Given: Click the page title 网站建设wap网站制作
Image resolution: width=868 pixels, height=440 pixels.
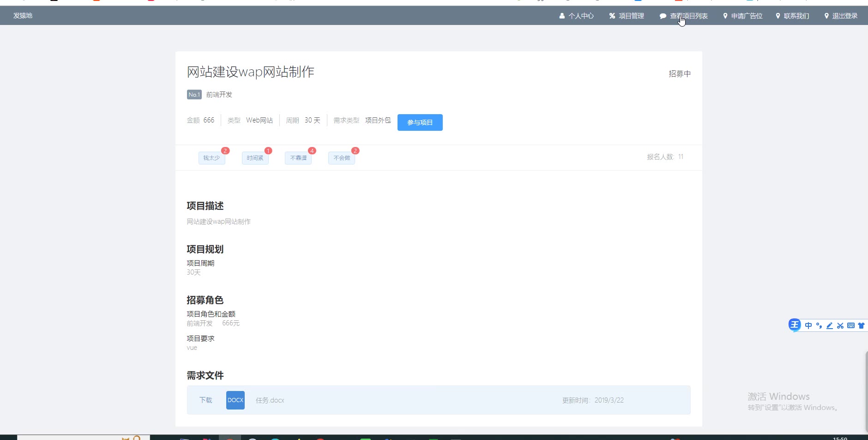Looking at the screenshot, I should click(x=251, y=72).
